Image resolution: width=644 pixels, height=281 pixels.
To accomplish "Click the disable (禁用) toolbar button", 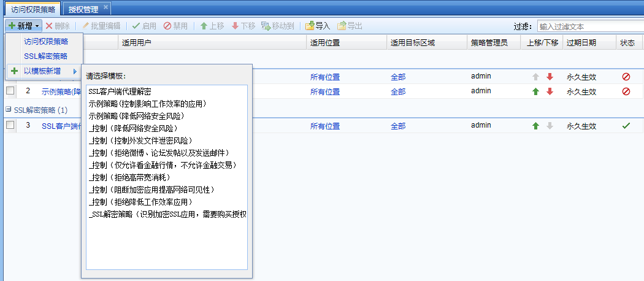I will pyautogui.click(x=168, y=26).
